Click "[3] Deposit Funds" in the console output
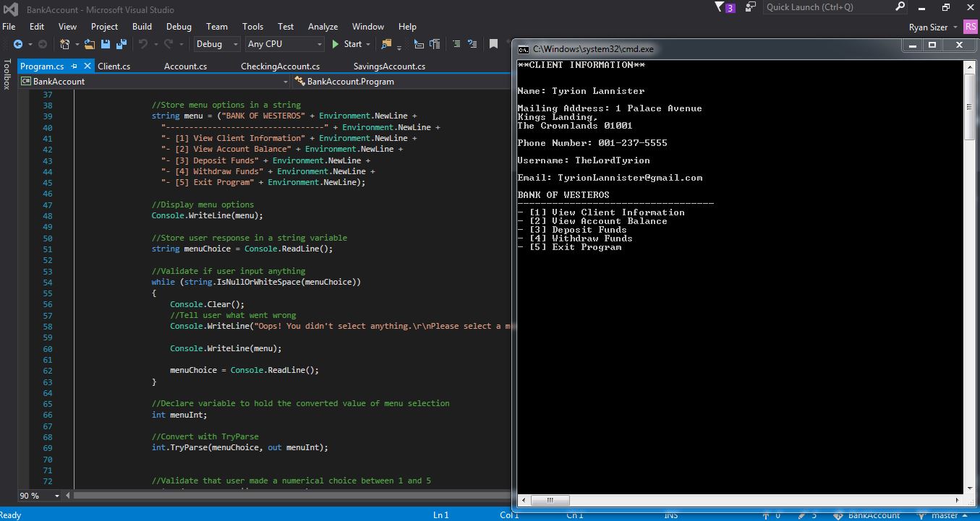 [577, 230]
